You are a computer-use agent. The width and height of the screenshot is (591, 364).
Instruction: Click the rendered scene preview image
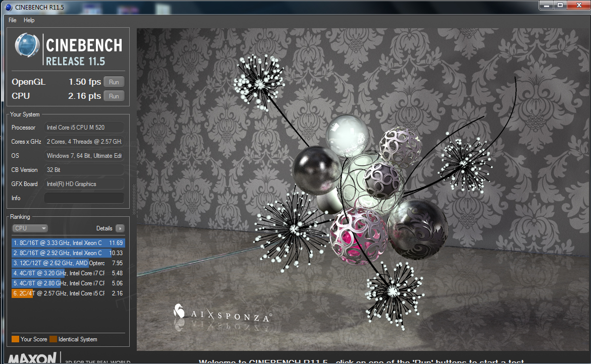click(x=363, y=190)
